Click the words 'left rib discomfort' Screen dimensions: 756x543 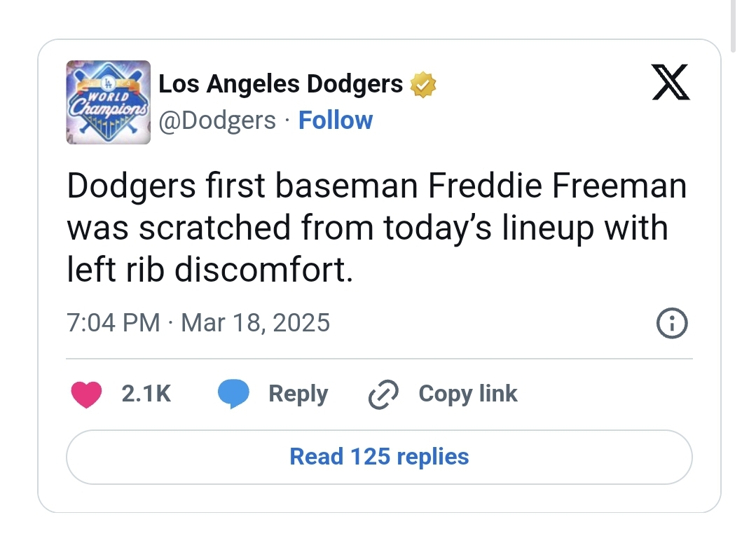pos(209,270)
